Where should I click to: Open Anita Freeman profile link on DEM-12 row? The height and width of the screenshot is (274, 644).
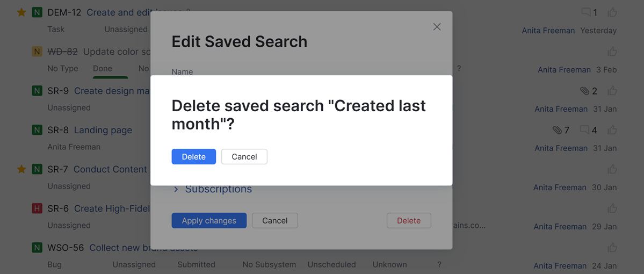pos(548,31)
